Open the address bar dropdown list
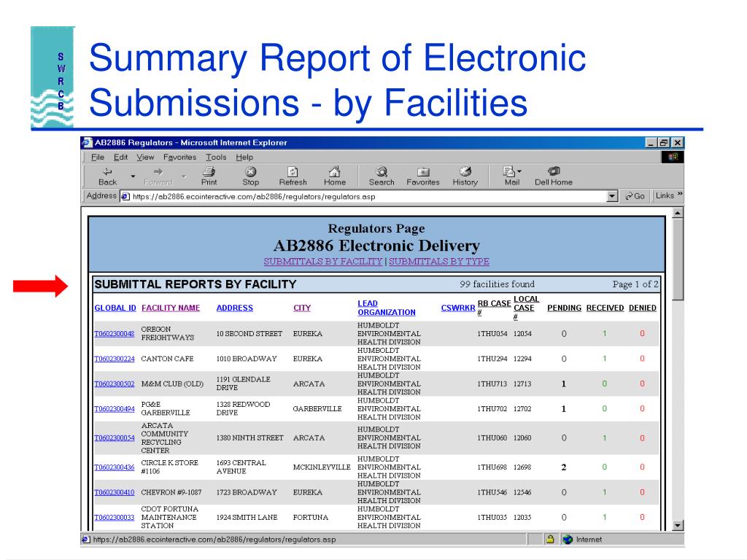The height and width of the screenshot is (560, 747). [612, 196]
